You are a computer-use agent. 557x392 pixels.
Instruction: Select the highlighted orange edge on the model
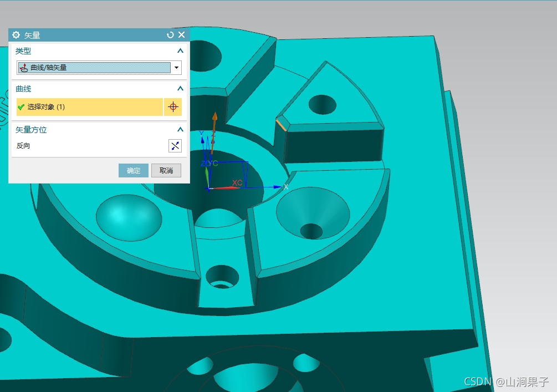point(282,125)
